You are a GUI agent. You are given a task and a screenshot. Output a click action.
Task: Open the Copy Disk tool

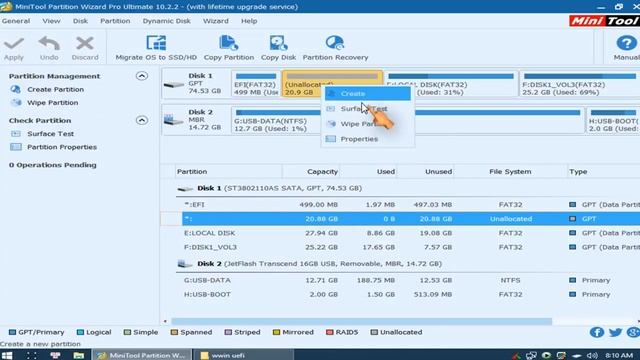pyautogui.click(x=278, y=48)
